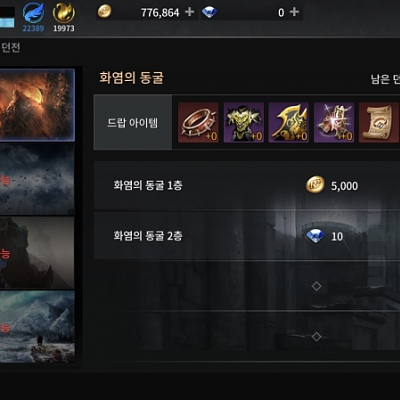Click the blue diamond currency icon
The height and width of the screenshot is (400, 400).
(x=209, y=12)
